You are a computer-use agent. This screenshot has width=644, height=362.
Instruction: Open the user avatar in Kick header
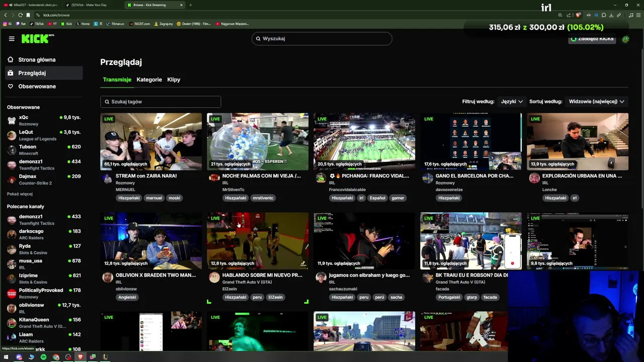625,39
